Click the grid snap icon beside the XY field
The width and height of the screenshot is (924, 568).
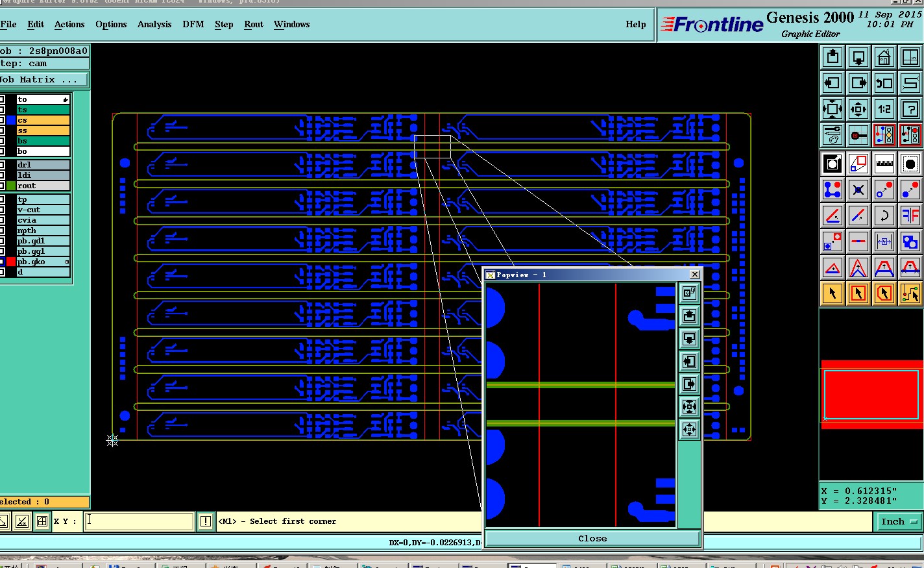tap(42, 521)
